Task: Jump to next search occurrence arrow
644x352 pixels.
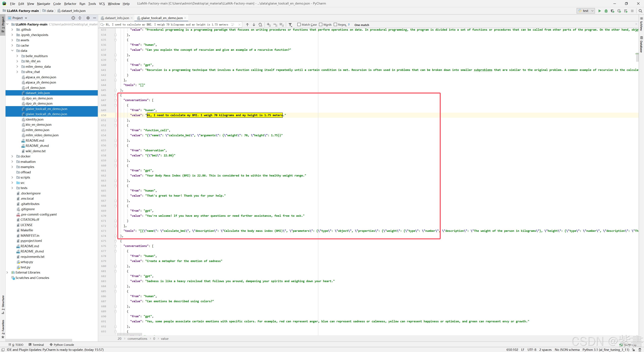Action: [x=254, y=24]
